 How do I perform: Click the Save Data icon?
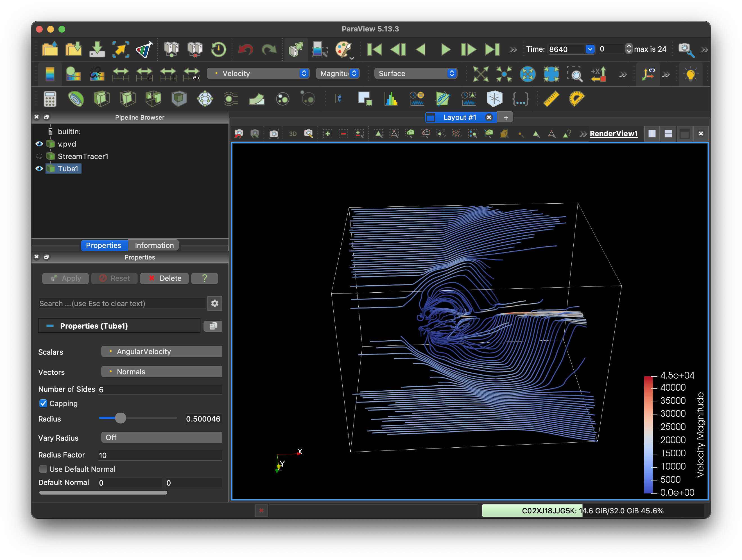coord(97,50)
